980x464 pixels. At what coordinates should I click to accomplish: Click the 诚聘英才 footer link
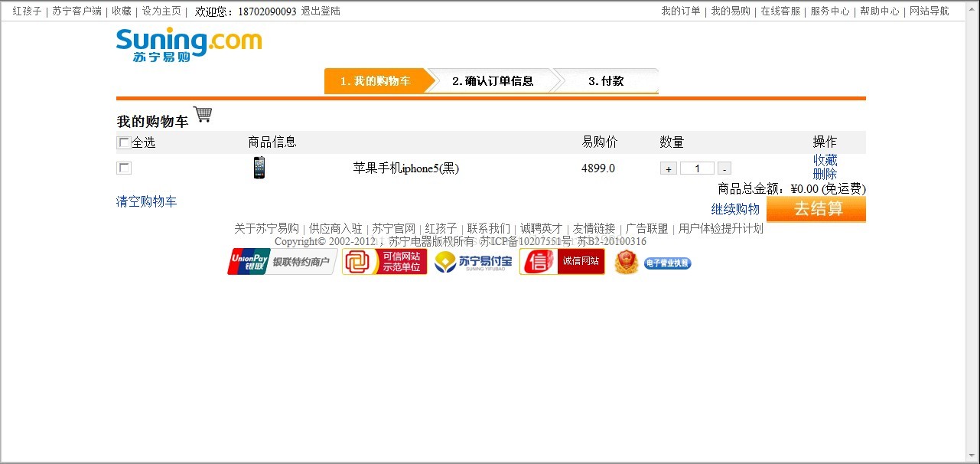point(542,228)
